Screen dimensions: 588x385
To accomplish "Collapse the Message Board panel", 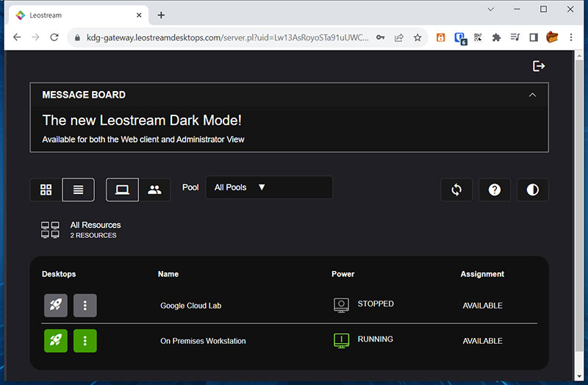I will point(533,95).
